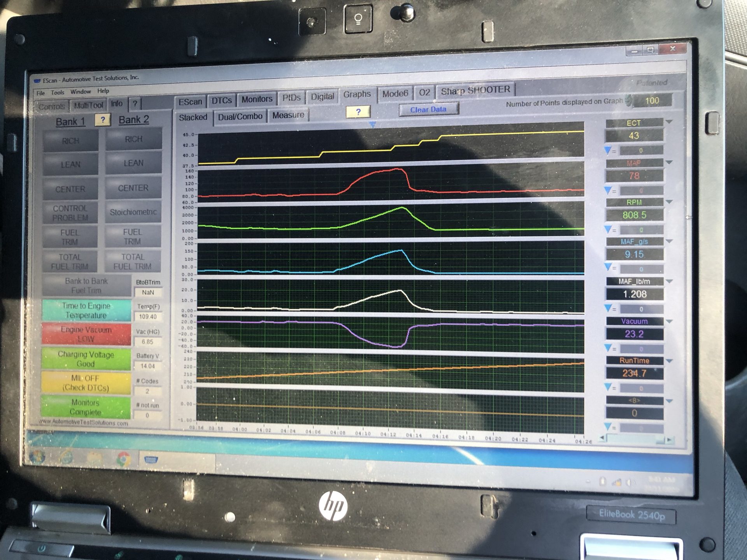Switch to the Monitors tab
747x560 pixels.
pos(257,99)
